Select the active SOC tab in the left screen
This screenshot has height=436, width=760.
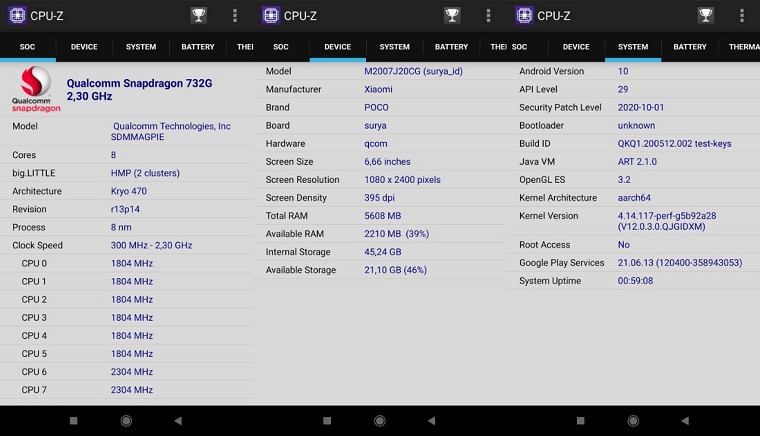pos(28,47)
